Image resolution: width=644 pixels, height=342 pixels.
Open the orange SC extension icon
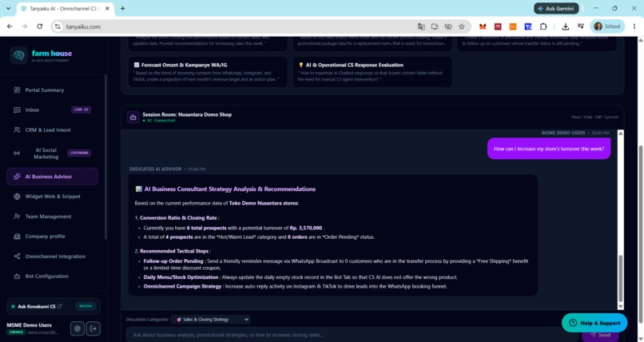[x=513, y=26]
